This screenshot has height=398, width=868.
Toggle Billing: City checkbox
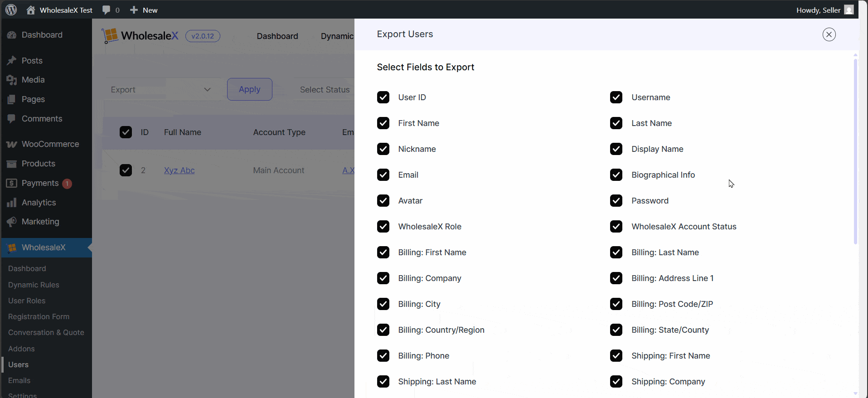pos(383,304)
